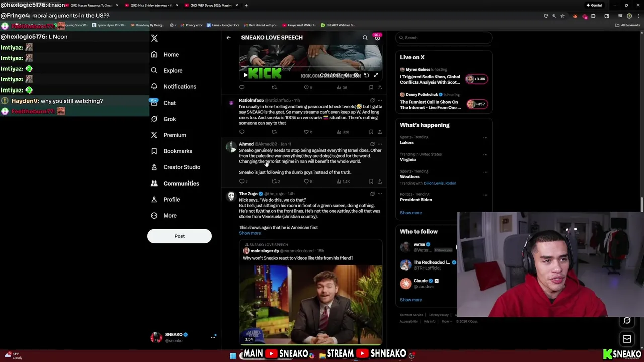
Task: Expand KICK video to fullscreen
Action: click(x=376, y=75)
